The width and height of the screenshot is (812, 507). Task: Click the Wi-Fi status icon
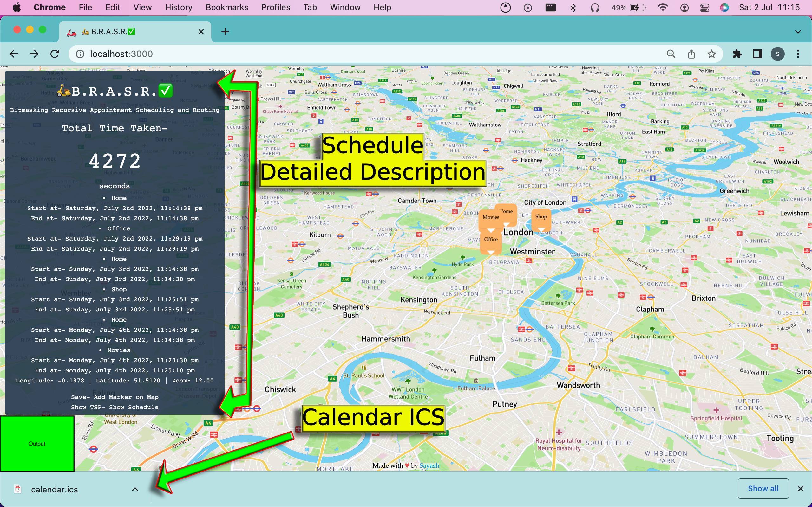(662, 7)
